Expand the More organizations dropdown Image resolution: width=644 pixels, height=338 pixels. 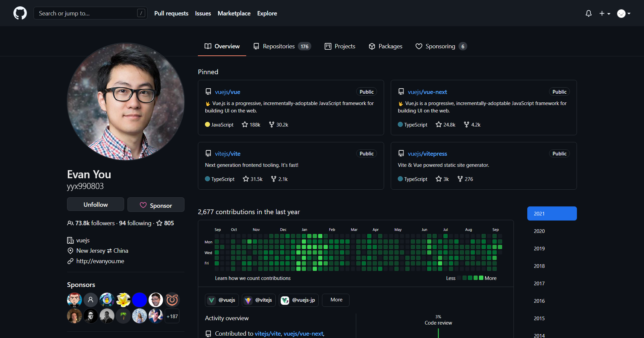click(336, 300)
